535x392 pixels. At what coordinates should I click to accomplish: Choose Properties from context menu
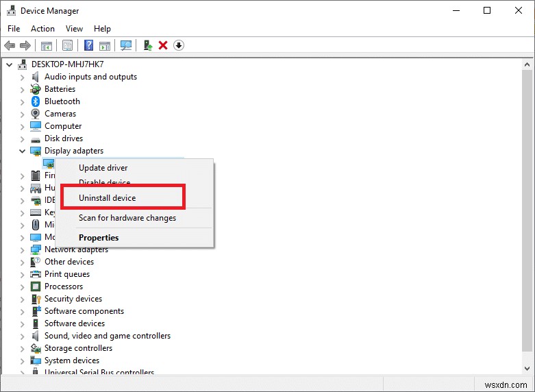(99, 238)
